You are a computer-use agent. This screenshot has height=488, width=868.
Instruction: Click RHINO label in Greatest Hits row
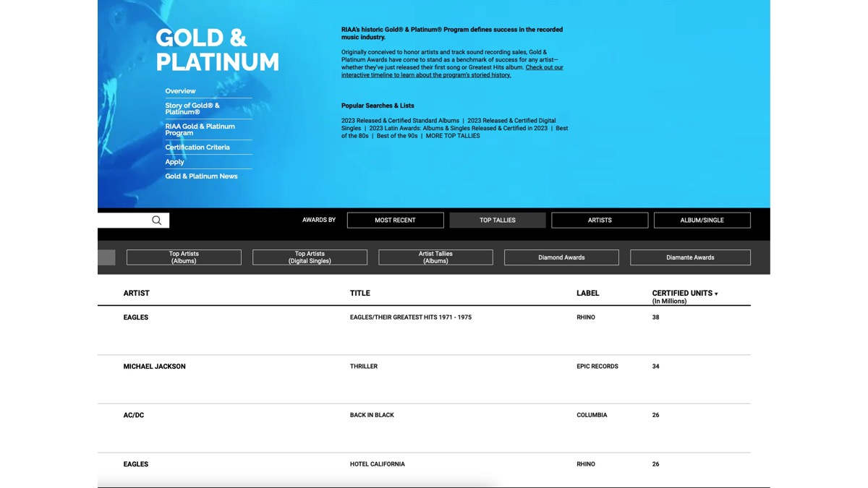click(x=586, y=317)
